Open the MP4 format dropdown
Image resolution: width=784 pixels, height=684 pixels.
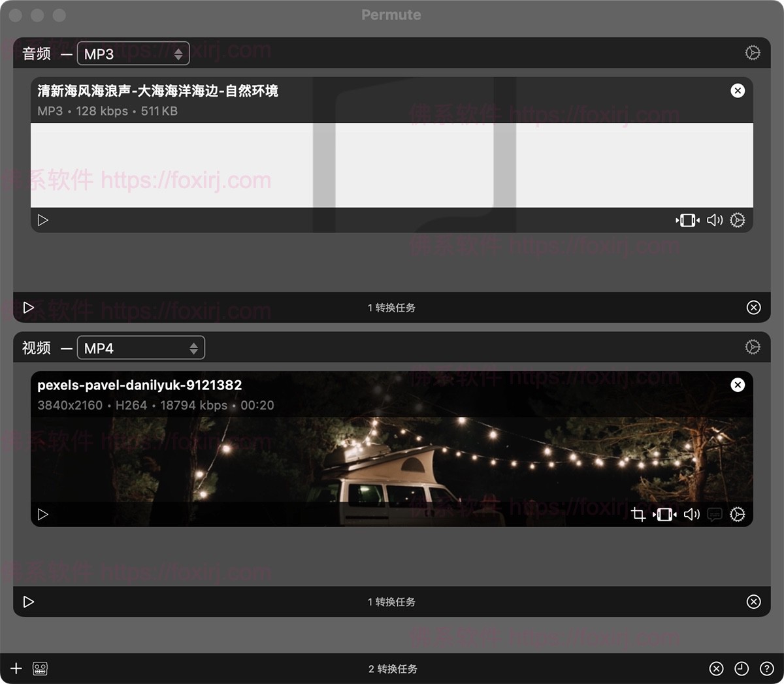140,348
